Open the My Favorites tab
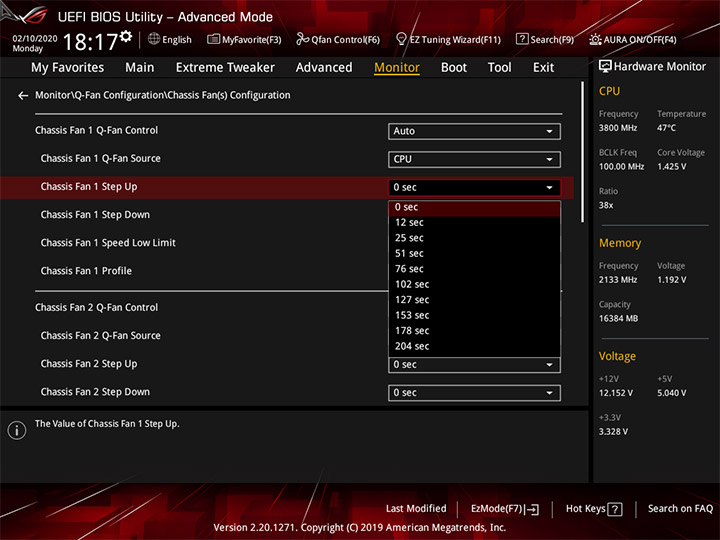 (68, 68)
